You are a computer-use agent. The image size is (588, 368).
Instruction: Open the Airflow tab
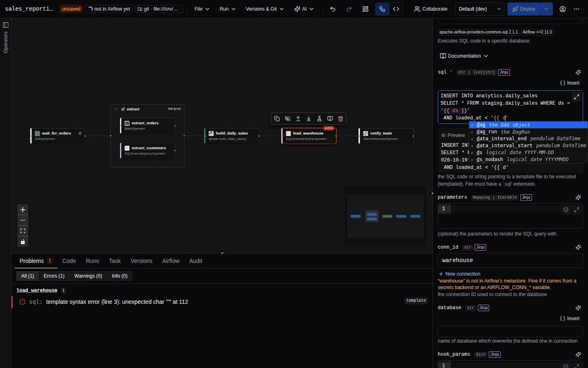point(171,261)
